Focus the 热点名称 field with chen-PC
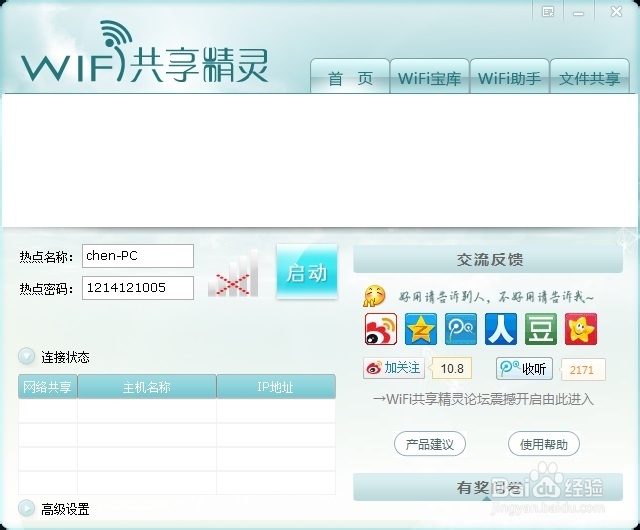The width and height of the screenshot is (640, 530). pyautogui.click(x=138, y=256)
